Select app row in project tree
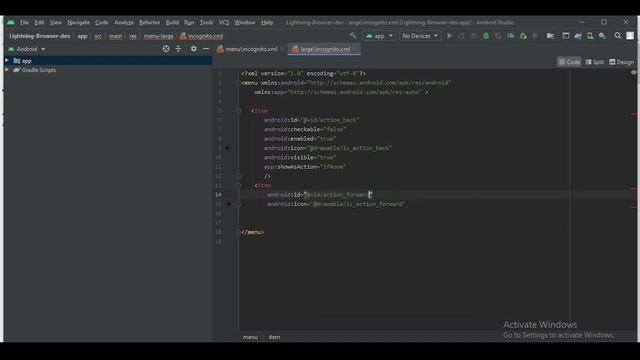Viewport: 640px width, 360px height. click(108, 60)
